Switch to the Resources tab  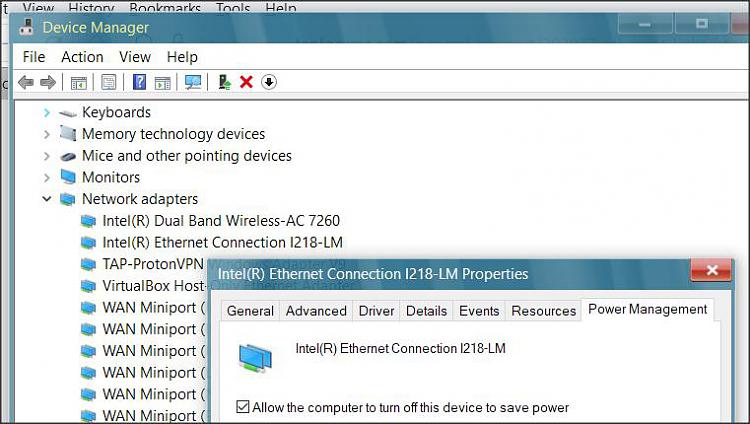pos(543,311)
